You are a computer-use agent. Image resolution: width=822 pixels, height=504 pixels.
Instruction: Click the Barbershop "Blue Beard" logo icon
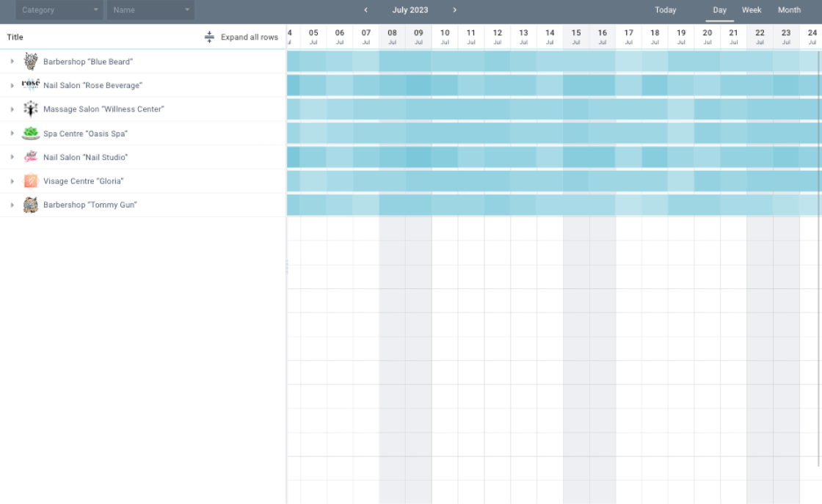30,61
